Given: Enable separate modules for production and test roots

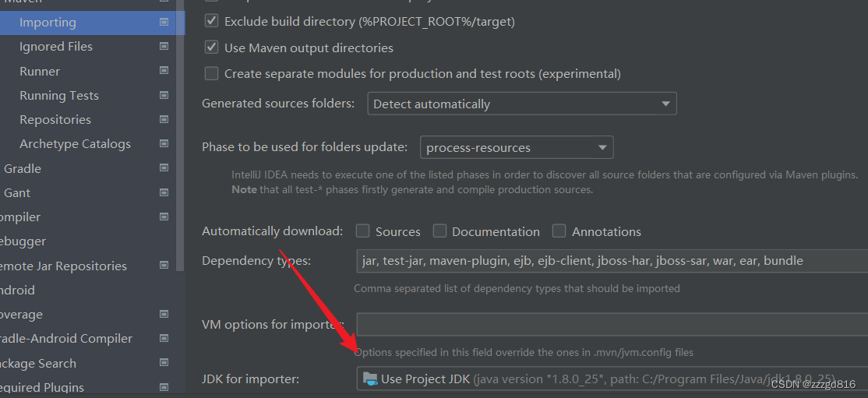Looking at the screenshot, I should pos(211,74).
